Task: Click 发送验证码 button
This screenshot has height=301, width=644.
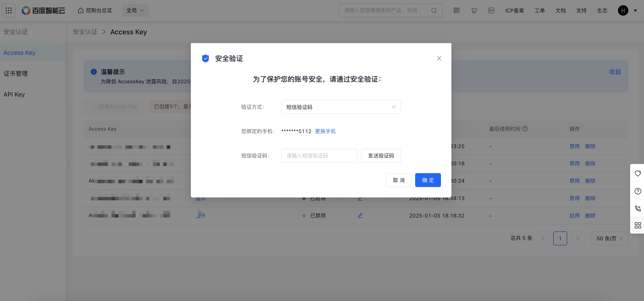Action: [x=381, y=156]
